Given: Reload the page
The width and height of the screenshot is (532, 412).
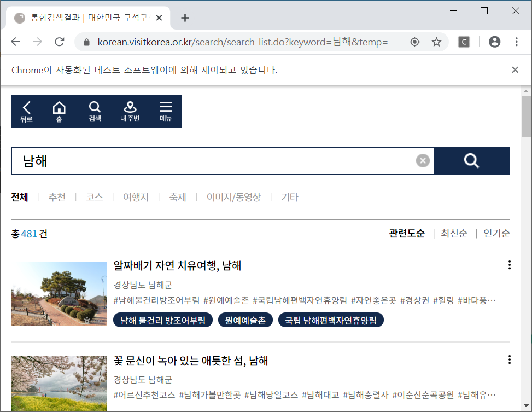Looking at the screenshot, I should click(60, 42).
